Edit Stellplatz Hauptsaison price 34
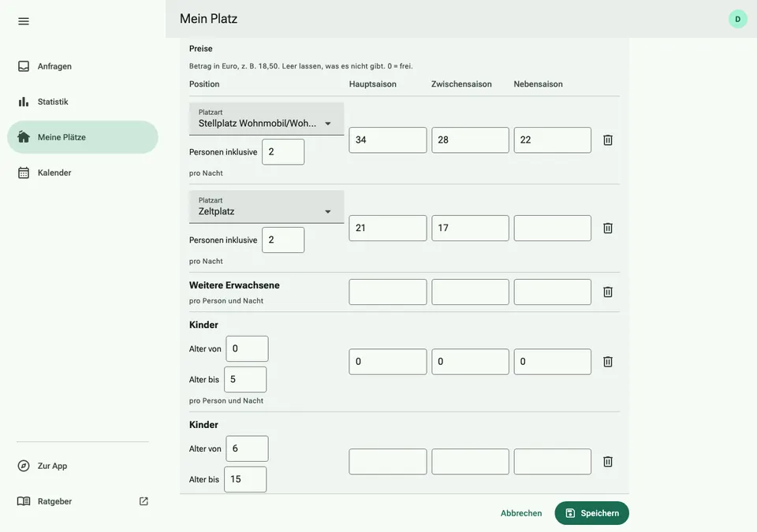This screenshot has width=757, height=532. point(388,140)
